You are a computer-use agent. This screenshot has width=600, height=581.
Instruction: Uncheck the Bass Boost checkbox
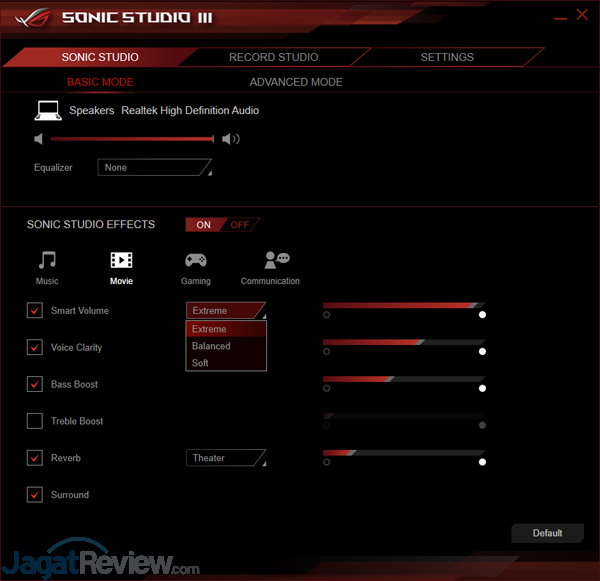point(35,384)
